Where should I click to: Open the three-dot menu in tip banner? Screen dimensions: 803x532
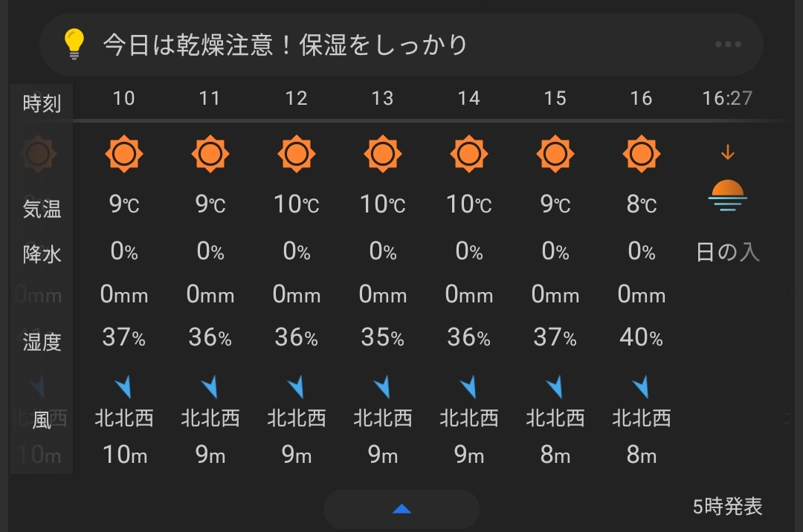pyautogui.click(x=728, y=44)
